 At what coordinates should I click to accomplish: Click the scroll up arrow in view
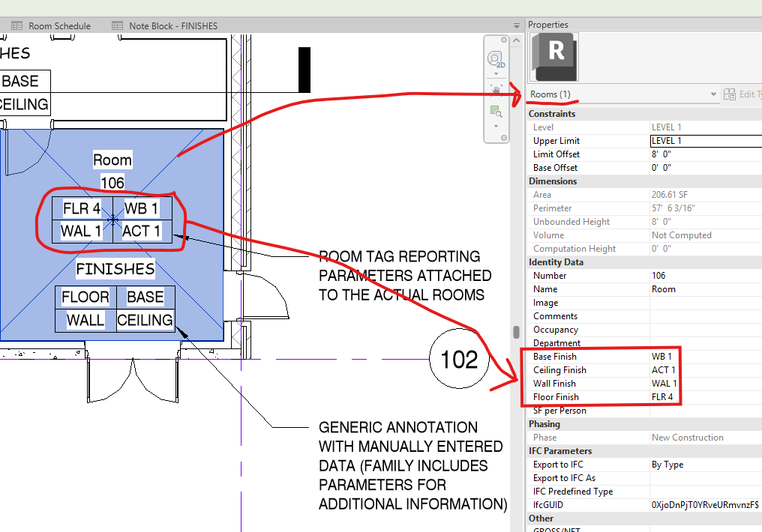[x=516, y=40]
